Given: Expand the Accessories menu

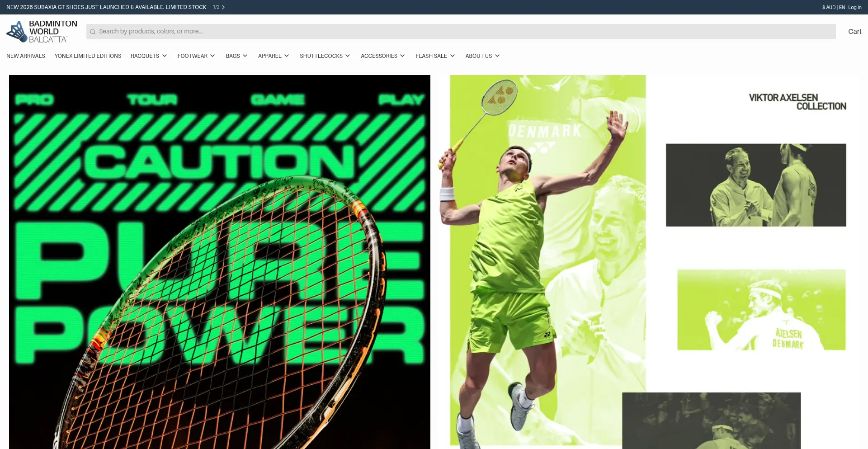Looking at the screenshot, I should click(382, 56).
